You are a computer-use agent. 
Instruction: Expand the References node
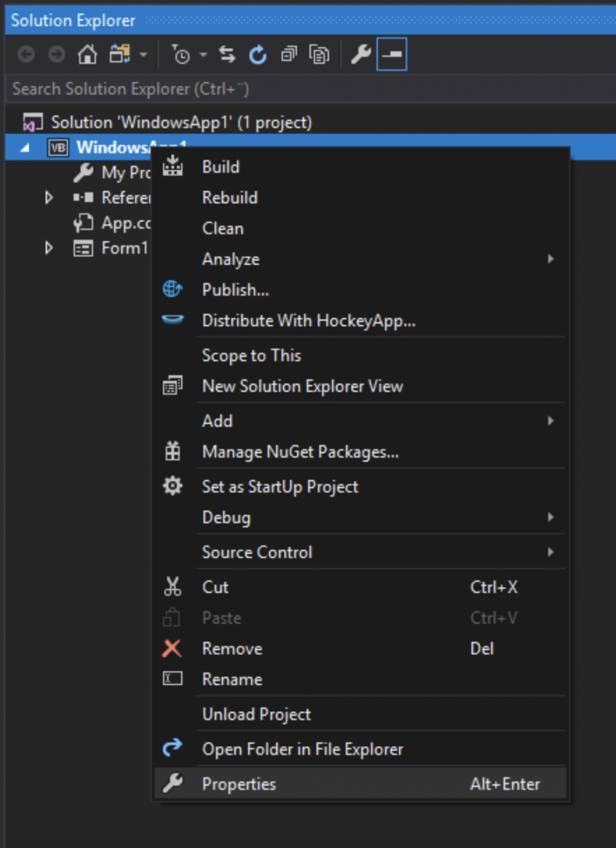[x=48, y=197]
